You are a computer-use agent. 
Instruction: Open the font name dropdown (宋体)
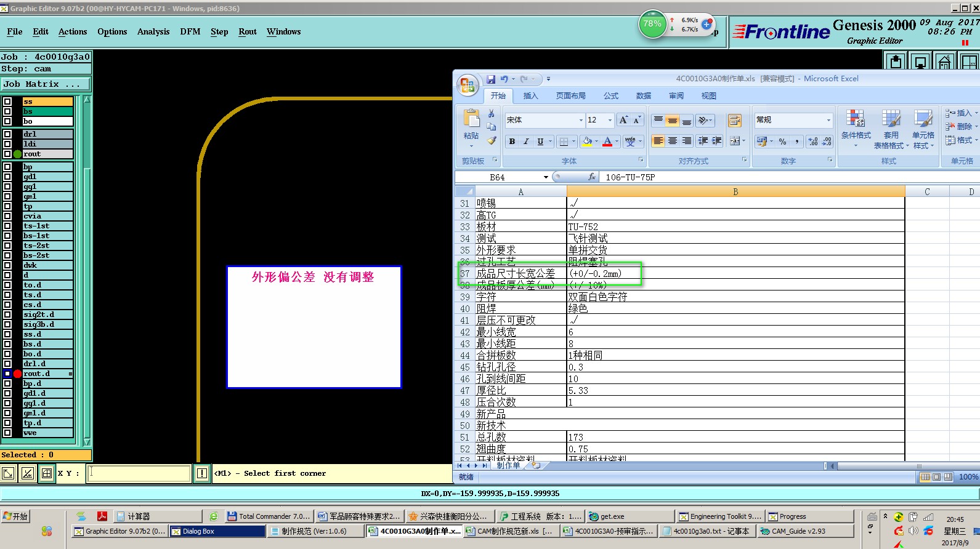(580, 120)
